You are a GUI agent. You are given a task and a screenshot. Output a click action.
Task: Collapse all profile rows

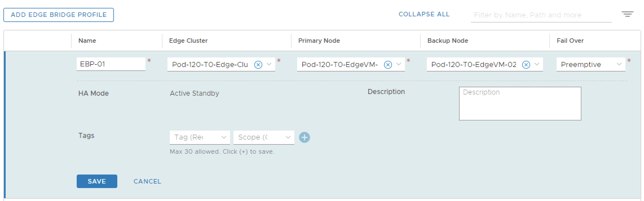point(424,14)
